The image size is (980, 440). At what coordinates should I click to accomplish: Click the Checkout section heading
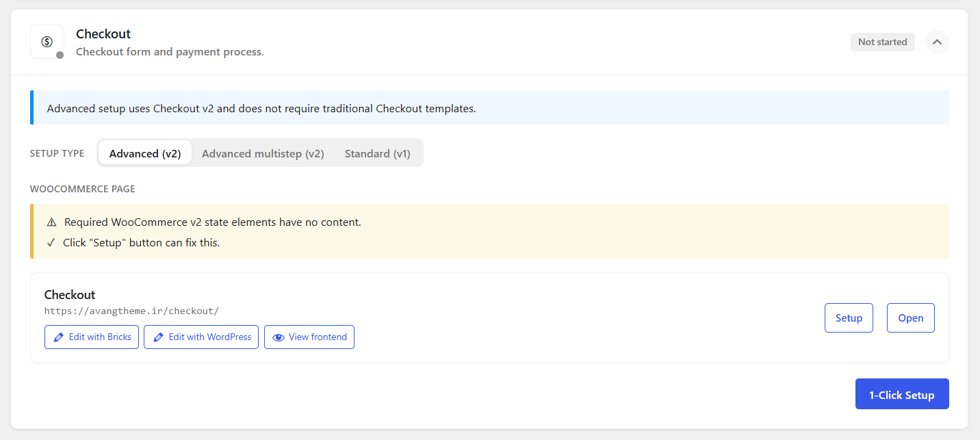[x=103, y=34]
